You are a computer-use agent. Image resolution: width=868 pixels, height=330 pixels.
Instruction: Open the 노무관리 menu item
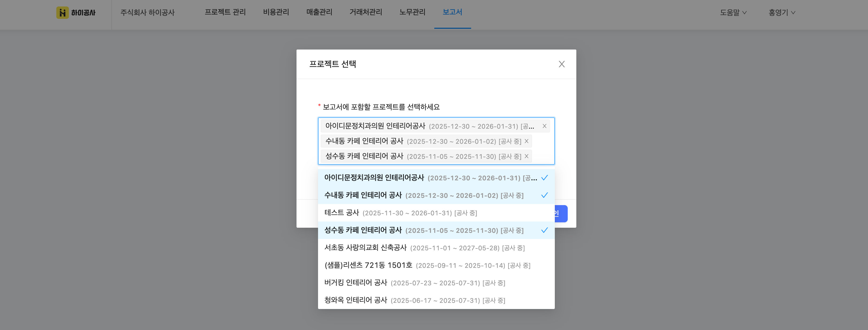[412, 12]
